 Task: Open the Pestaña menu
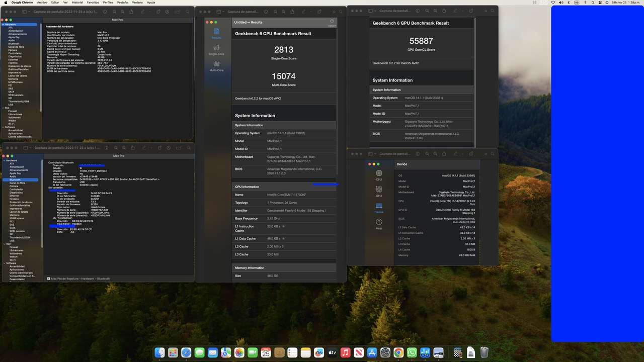coord(122,3)
